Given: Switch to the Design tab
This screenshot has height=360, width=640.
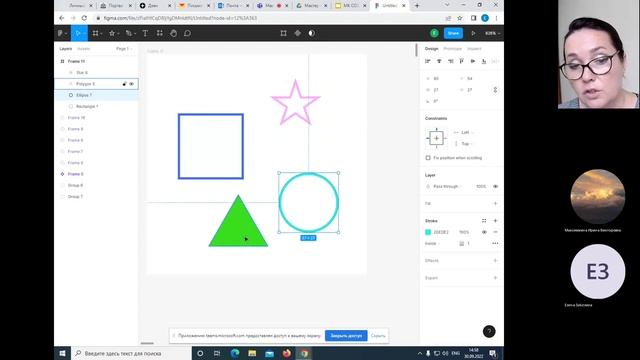Looking at the screenshot, I should [431, 49].
